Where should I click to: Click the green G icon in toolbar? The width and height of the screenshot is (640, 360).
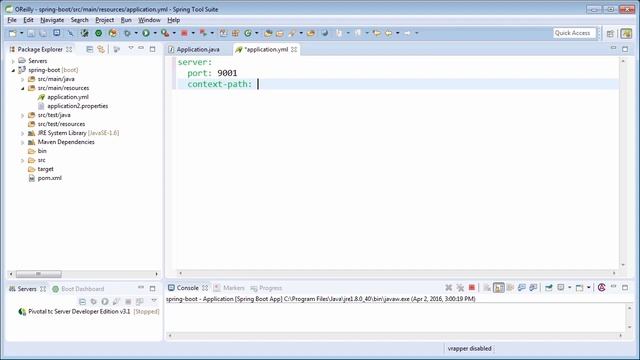tap(248, 33)
